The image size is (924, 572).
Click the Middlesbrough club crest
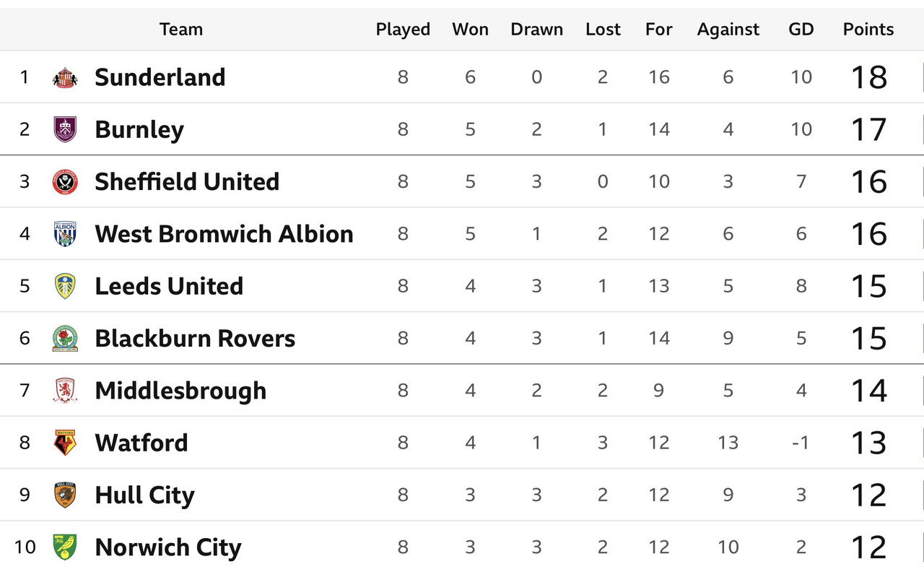tap(65, 391)
